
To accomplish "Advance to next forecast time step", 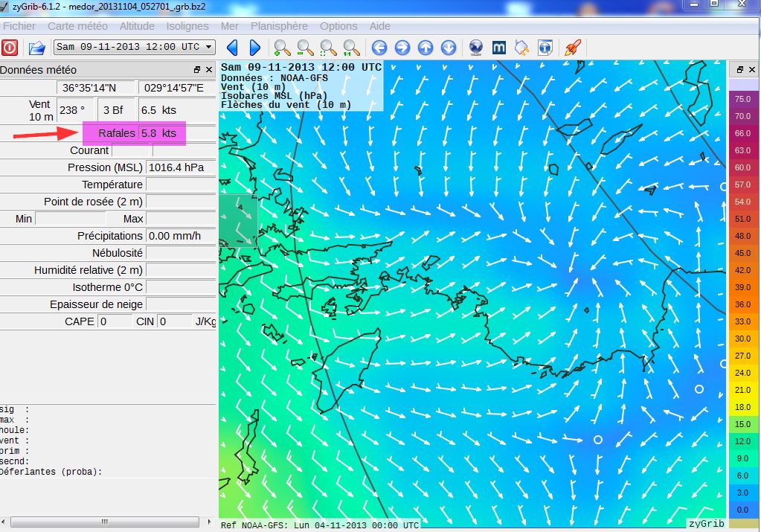I will [254, 48].
